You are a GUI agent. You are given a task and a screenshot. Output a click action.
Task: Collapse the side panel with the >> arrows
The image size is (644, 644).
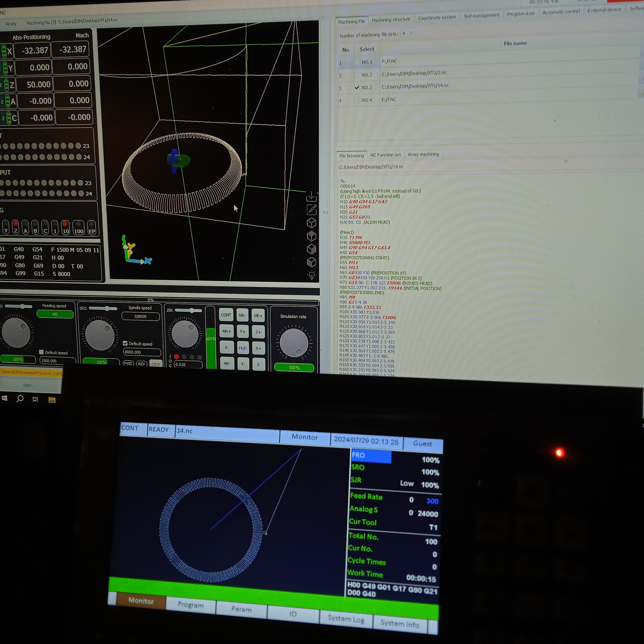coord(325,212)
